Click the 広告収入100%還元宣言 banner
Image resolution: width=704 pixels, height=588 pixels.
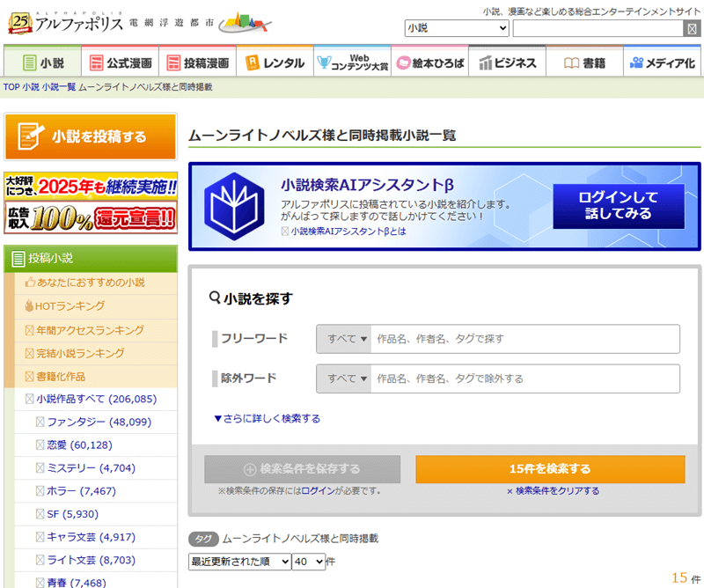pos(91,203)
